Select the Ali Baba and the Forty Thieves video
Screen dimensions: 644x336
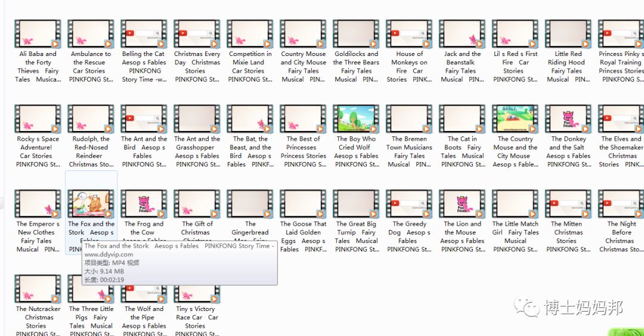38,33
